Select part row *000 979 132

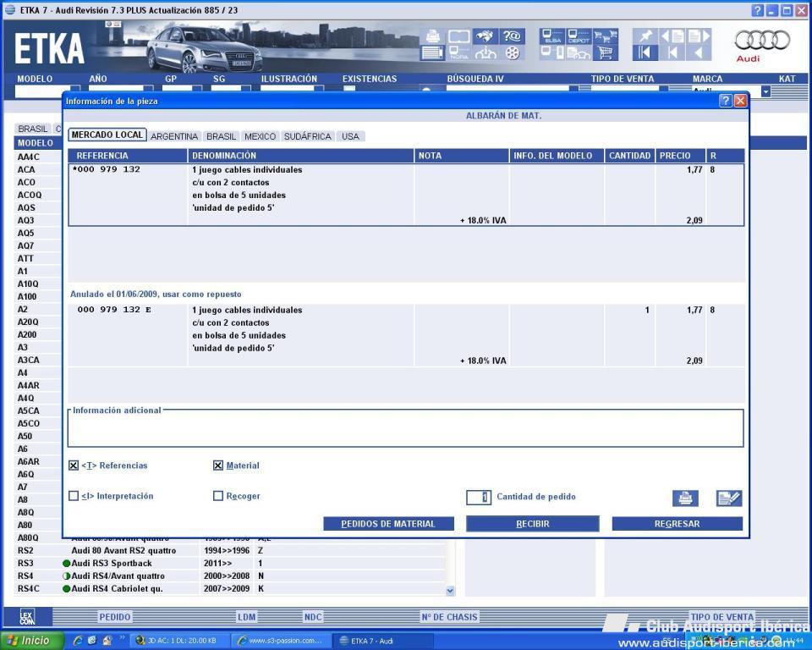coord(406,195)
